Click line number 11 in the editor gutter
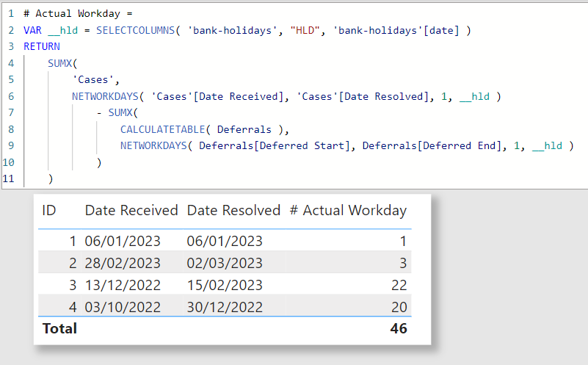 coord(8,179)
